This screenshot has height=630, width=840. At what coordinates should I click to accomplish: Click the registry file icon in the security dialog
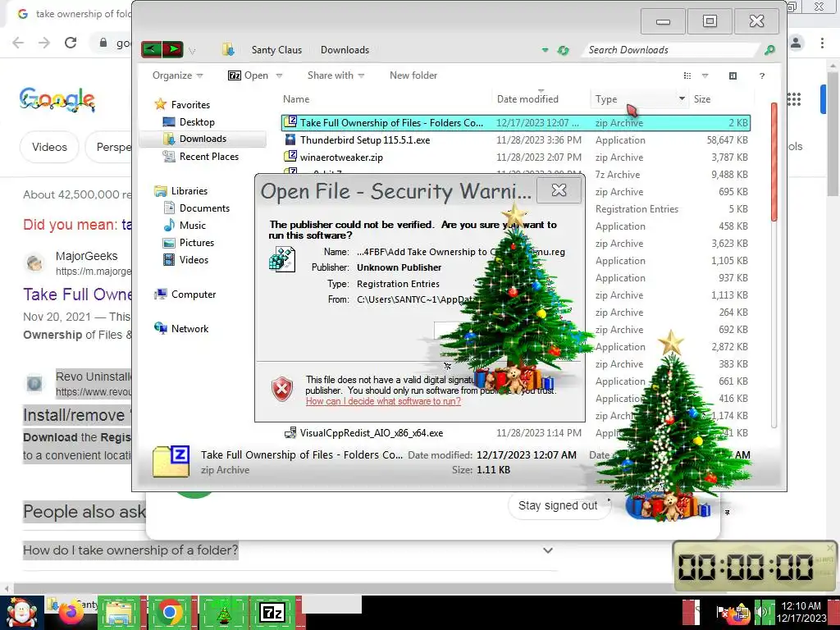[x=282, y=259]
